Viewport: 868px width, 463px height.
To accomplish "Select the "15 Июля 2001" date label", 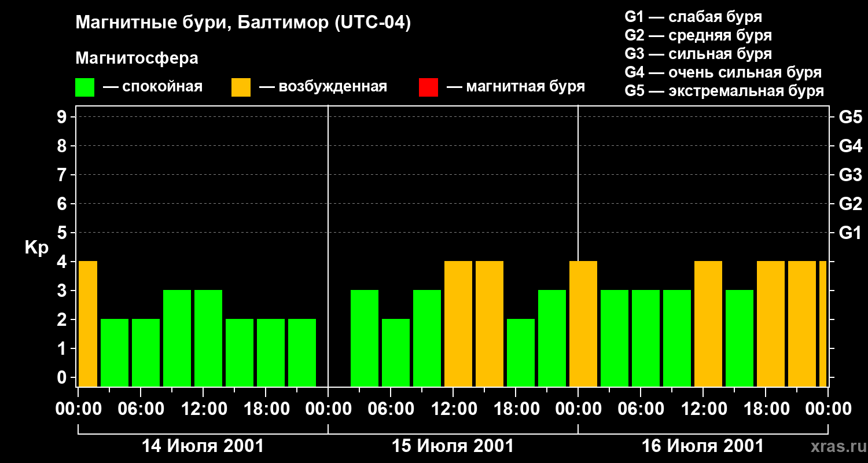I will pyautogui.click(x=453, y=446).
